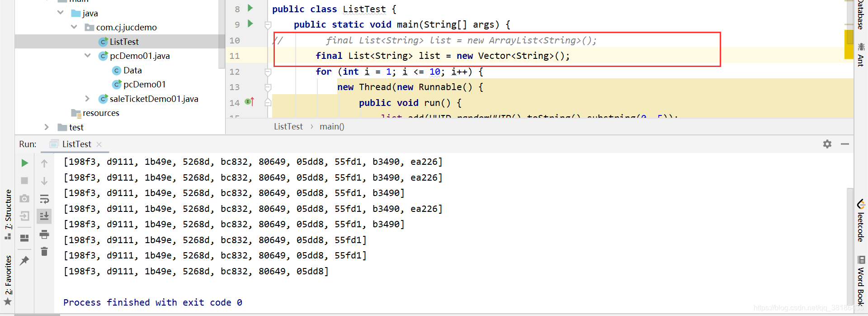This screenshot has width=868, height=316.
Task: Clear console with the trash icon
Action: 44,251
